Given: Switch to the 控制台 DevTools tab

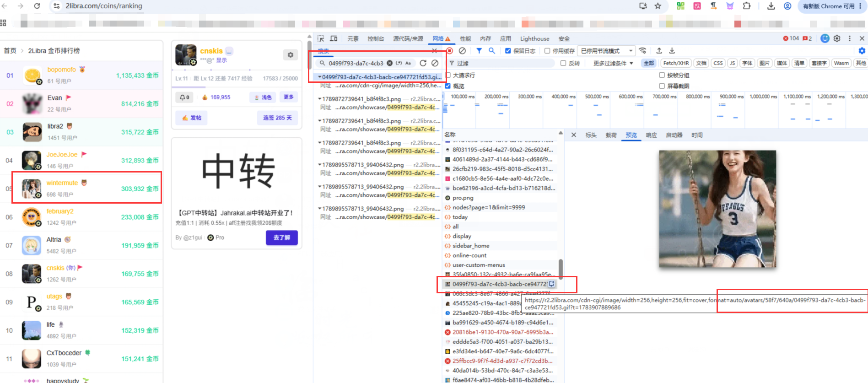Looking at the screenshot, I should click(376, 38).
